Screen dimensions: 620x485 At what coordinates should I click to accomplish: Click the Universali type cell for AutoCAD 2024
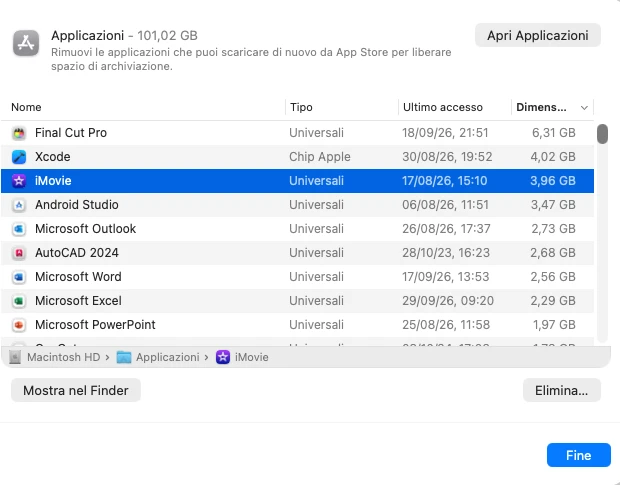point(316,253)
